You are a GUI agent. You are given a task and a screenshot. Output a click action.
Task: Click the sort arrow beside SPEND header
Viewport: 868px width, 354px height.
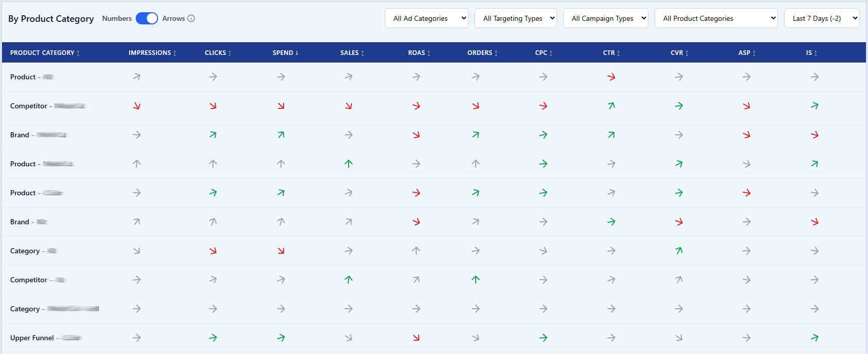click(x=297, y=53)
